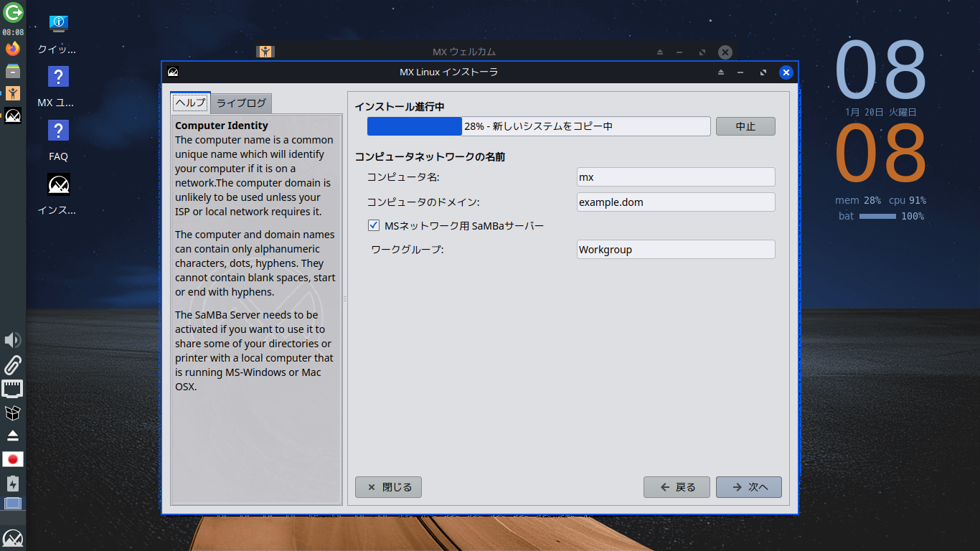
Task: Minimize the MX ウェルカム window
Action: 681,52
